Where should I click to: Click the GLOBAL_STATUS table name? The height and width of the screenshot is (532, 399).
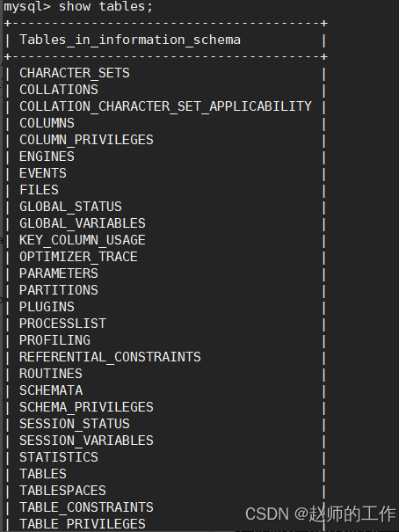tap(70, 207)
